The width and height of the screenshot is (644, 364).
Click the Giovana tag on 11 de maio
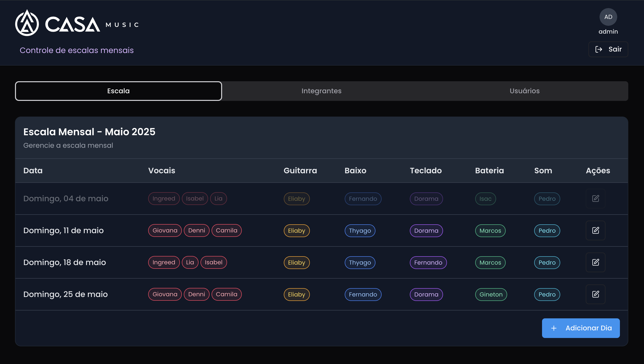point(165,230)
